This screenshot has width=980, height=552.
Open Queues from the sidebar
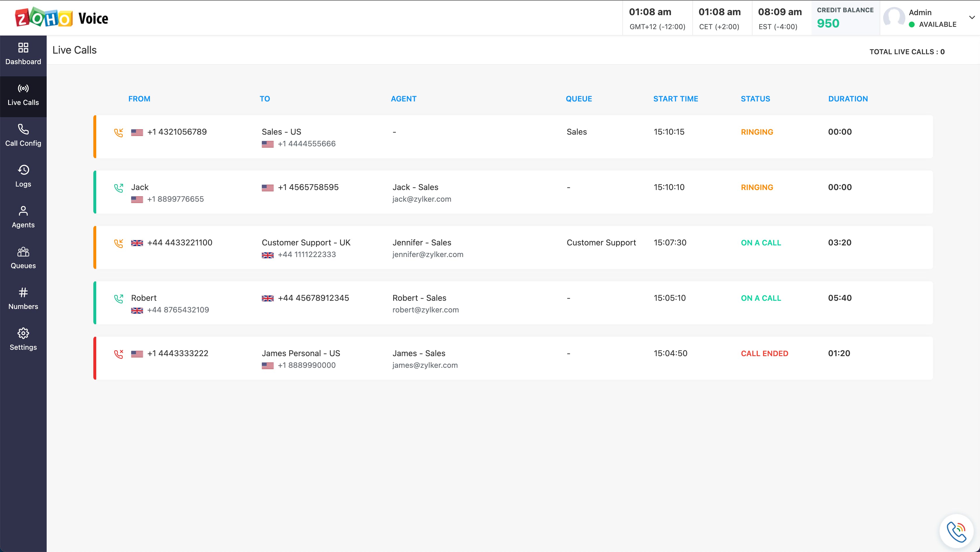click(x=23, y=258)
